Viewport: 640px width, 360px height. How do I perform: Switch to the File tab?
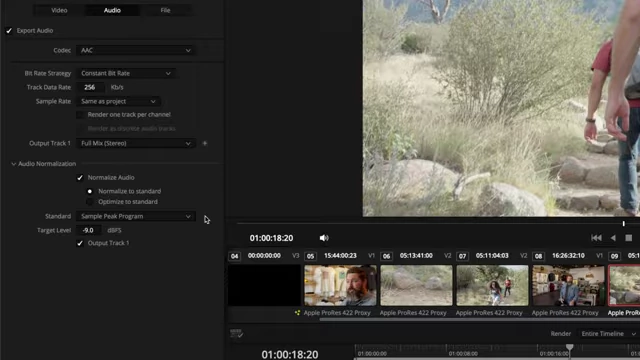point(165,10)
